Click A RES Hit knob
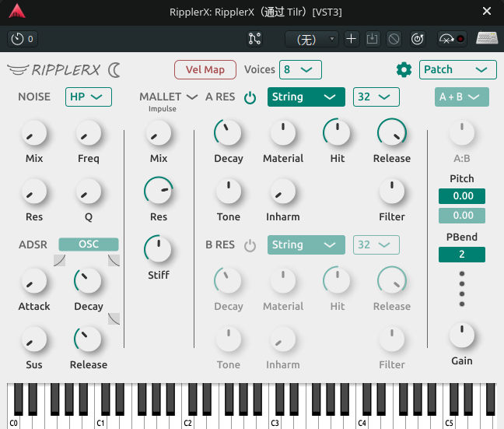Image resolution: width=504 pixels, height=429 pixels. [338, 132]
